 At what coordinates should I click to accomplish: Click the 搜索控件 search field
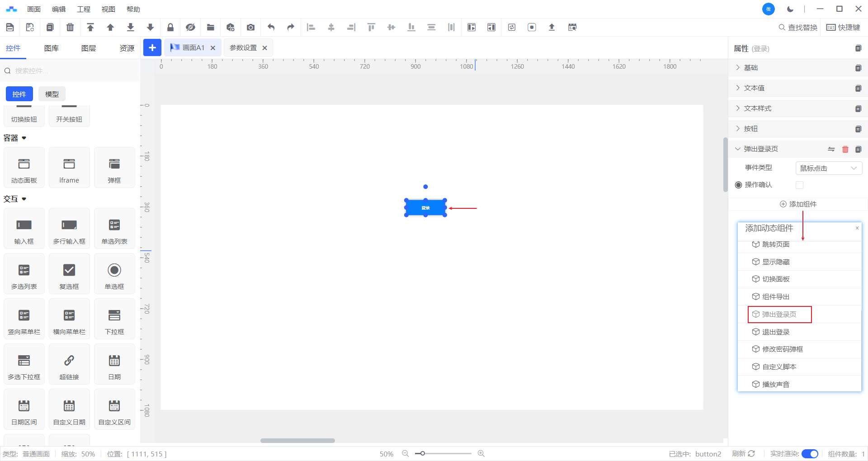click(72, 71)
